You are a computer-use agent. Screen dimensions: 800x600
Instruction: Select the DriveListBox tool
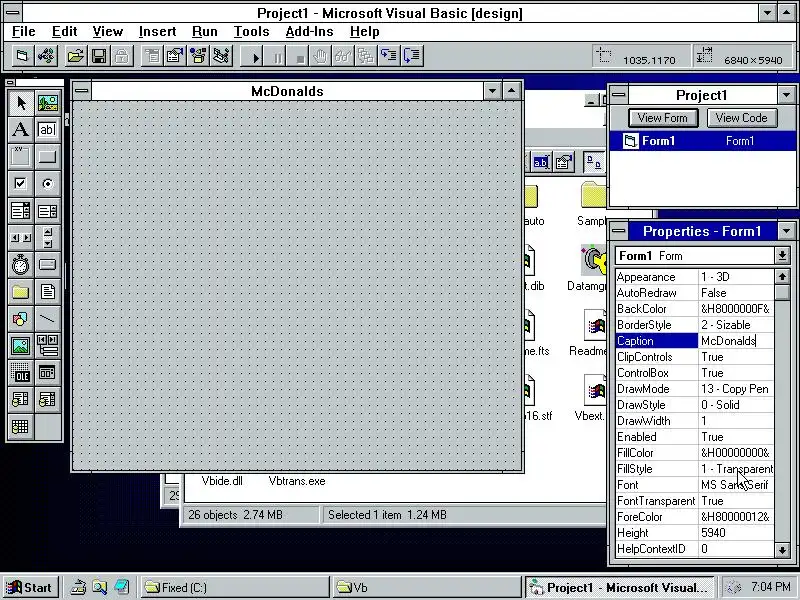[x=47, y=265]
